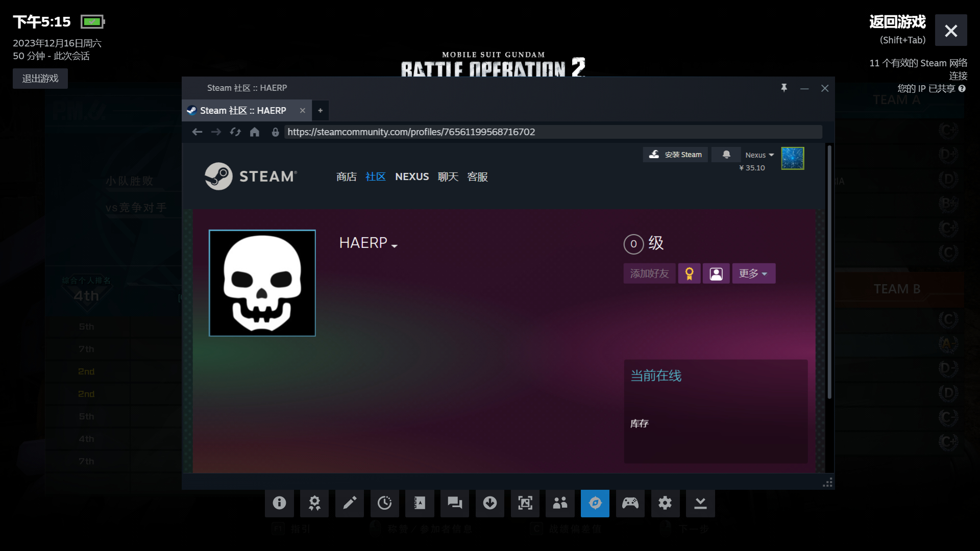Screen dimensions: 980x551
Task: Expand the Nexus account dropdown
Action: pyautogui.click(x=759, y=155)
